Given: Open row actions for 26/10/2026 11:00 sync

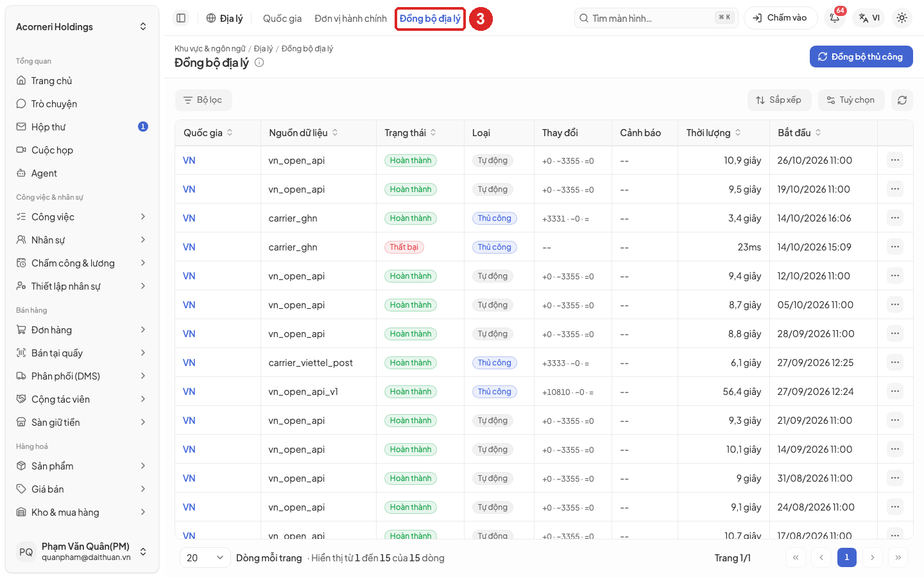Looking at the screenshot, I should coord(895,160).
